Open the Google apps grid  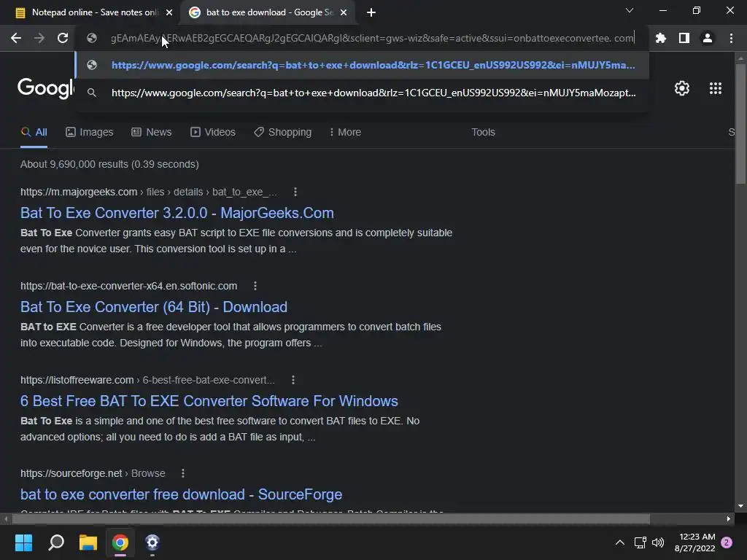pos(716,88)
